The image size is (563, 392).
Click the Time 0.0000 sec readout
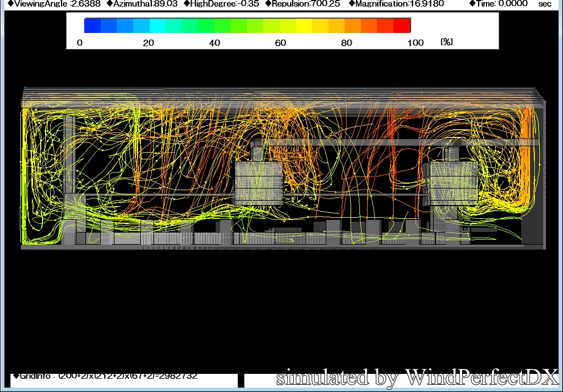pyautogui.click(x=503, y=4)
